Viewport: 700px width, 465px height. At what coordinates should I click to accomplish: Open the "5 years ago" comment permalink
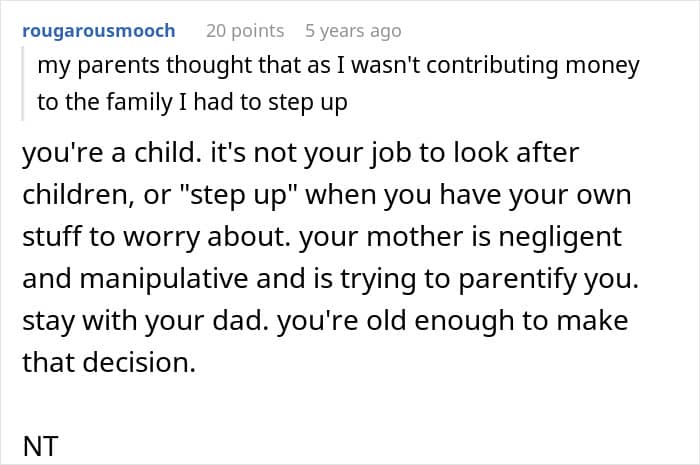pyautogui.click(x=353, y=31)
